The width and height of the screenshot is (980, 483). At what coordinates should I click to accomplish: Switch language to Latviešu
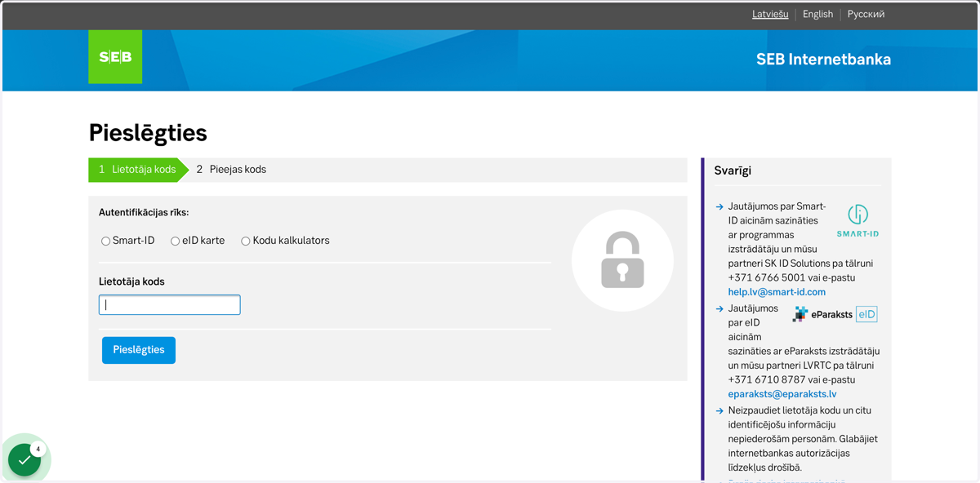tap(770, 14)
